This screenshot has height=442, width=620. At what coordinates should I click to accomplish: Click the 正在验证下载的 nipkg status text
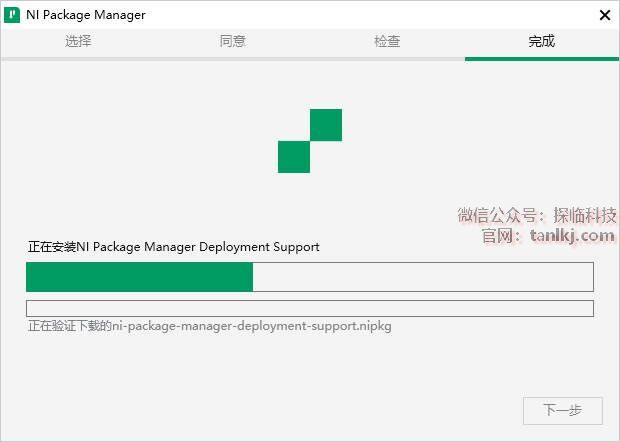(210, 327)
